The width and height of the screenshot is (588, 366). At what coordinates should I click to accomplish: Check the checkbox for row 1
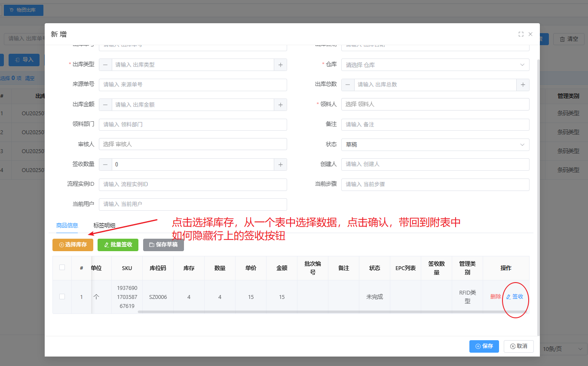(62, 297)
